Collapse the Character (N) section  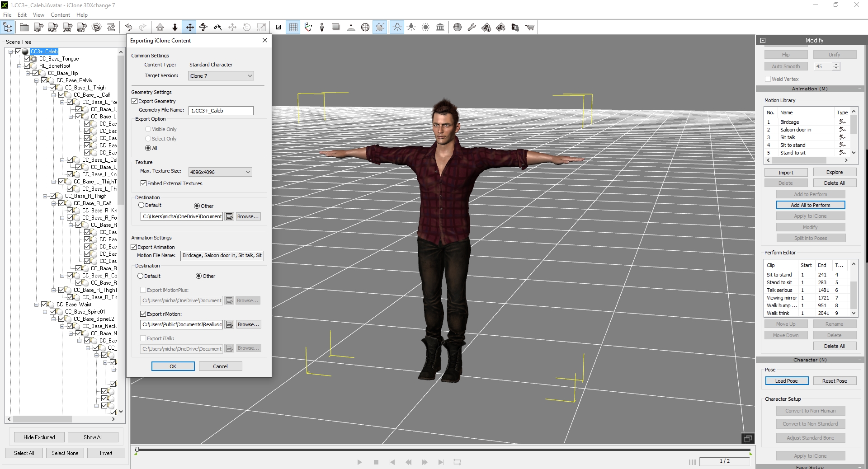point(859,360)
